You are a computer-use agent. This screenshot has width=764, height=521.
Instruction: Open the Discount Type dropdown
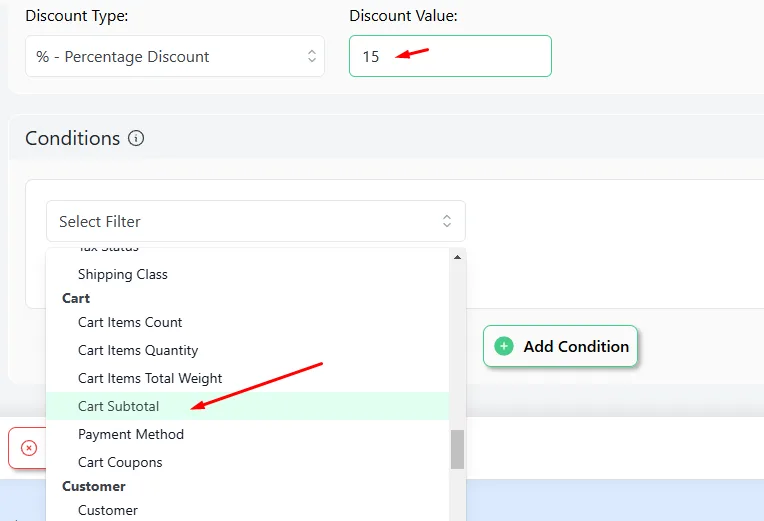pos(175,56)
